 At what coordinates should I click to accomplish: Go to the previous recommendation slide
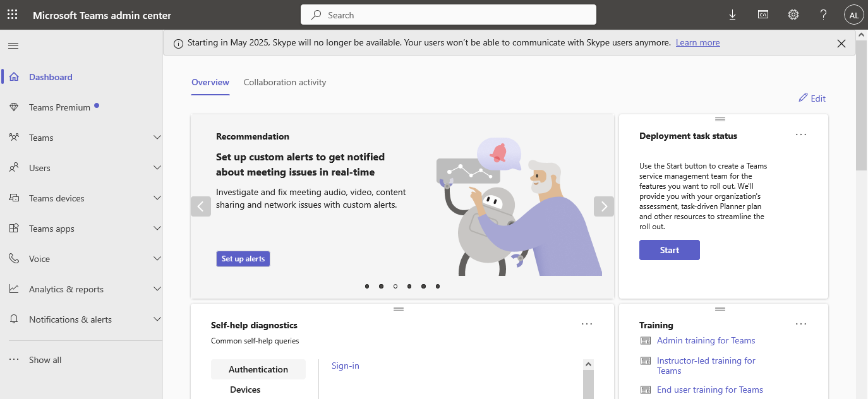point(201,206)
